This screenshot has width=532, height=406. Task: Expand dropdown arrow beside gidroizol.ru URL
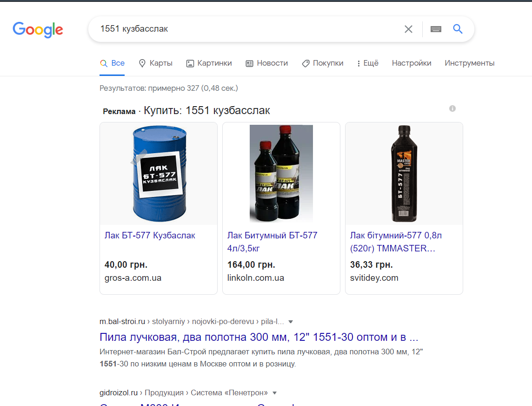coord(274,393)
